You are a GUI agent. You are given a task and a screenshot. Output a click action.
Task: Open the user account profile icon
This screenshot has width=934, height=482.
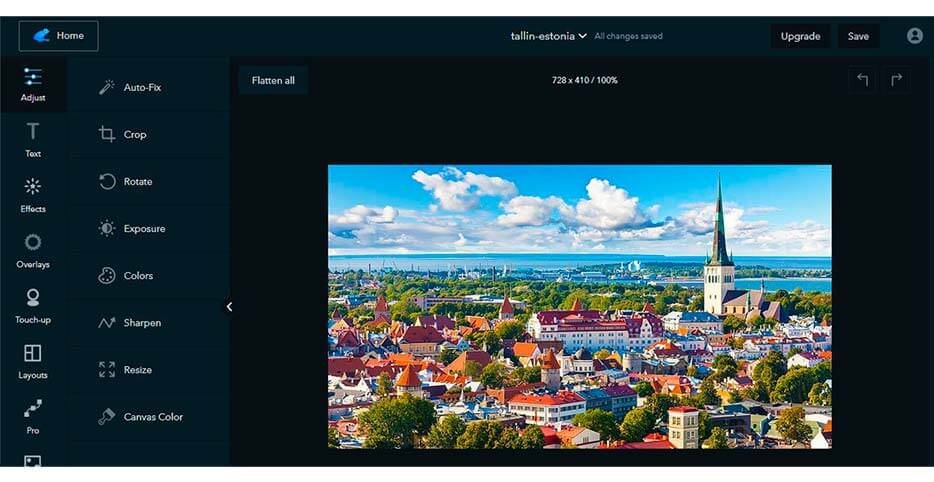(914, 36)
